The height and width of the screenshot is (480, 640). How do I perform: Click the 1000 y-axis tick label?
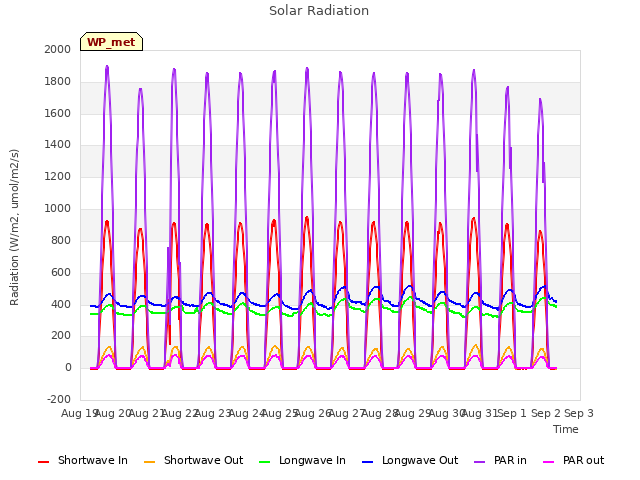click(x=58, y=208)
